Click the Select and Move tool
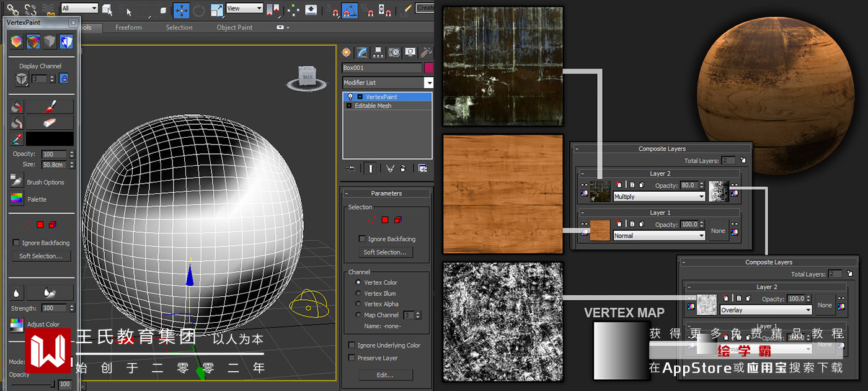Screen dimensions: 868x391 tap(181, 9)
